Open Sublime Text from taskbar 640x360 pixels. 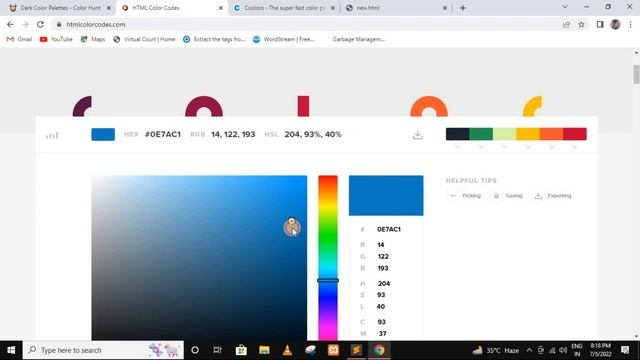356,350
